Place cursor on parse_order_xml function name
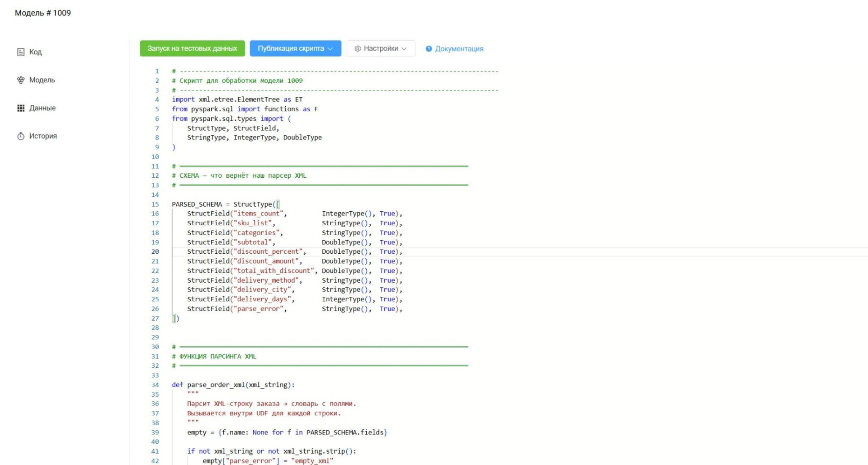This screenshot has height=465, width=868. [x=216, y=385]
